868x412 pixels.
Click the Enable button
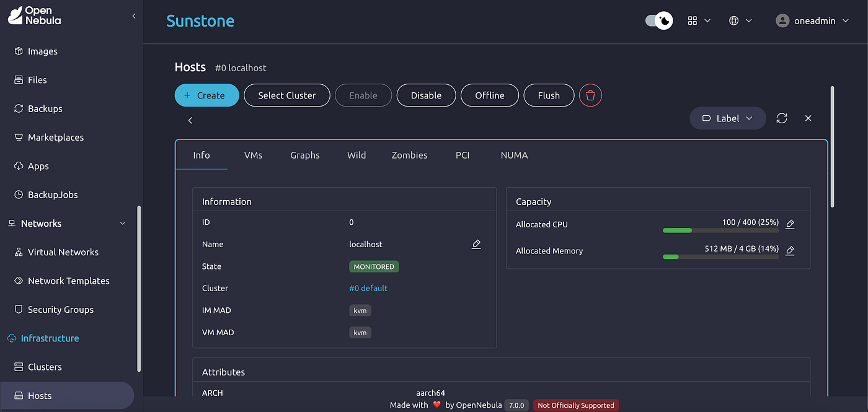pos(363,95)
